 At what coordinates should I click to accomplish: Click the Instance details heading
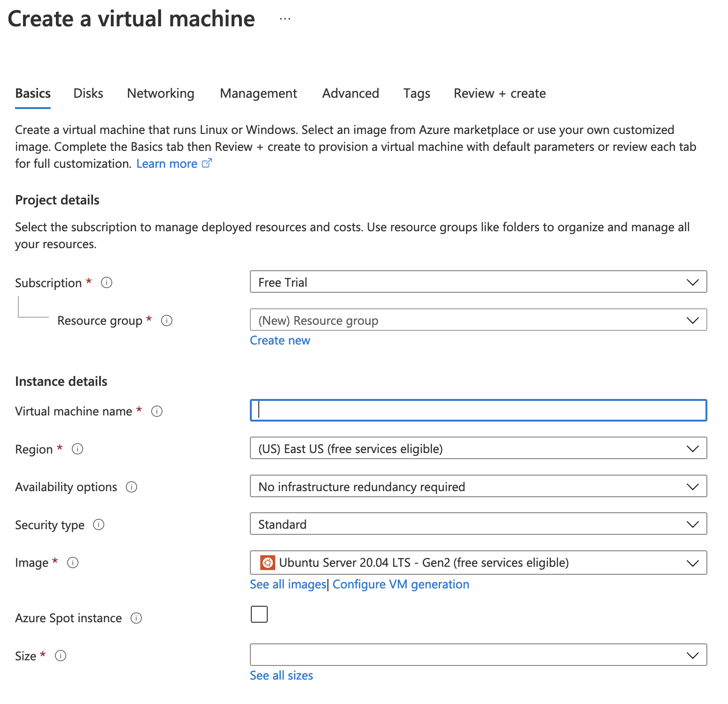(61, 381)
